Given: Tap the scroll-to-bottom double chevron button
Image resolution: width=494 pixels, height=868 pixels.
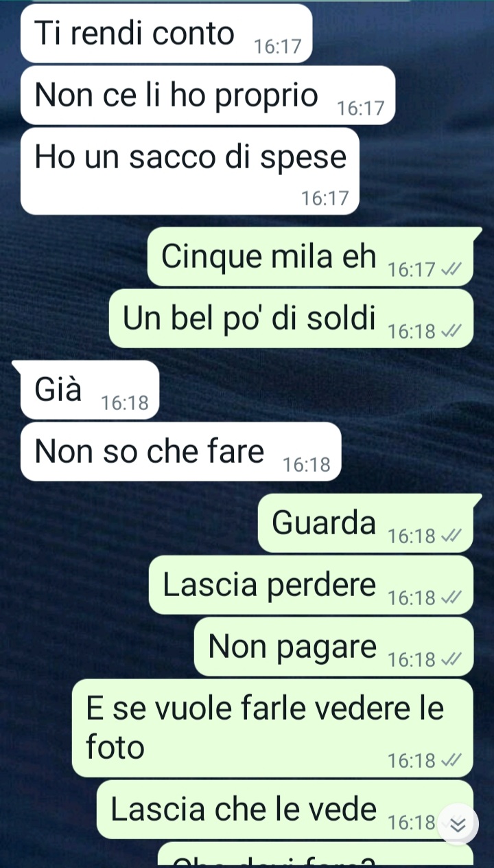Looking at the screenshot, I should click(x=457, y=824).
